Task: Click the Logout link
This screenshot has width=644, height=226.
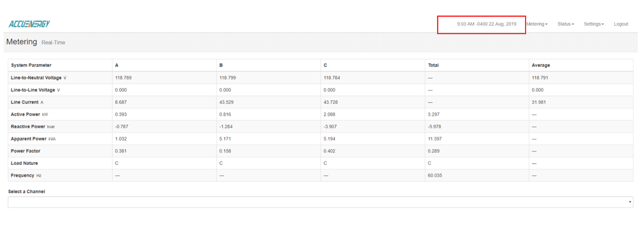Action: [x=621, y=24]
